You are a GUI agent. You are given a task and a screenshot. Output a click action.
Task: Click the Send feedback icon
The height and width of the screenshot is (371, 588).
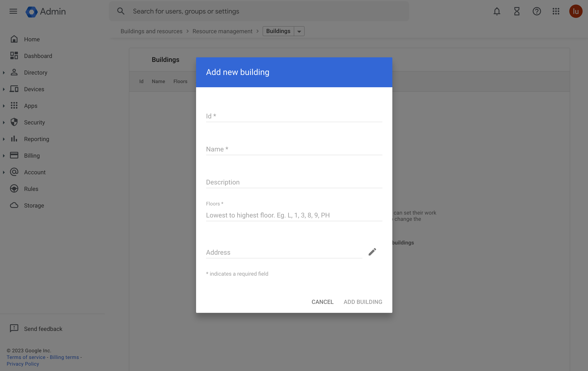coord(14,329)
